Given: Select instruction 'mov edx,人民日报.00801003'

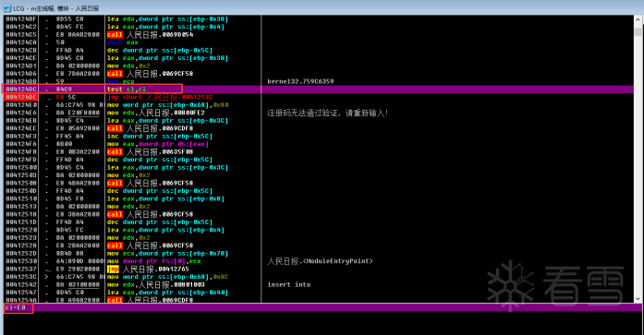Looking at the screenshot, I should click(x=155, y=284).
